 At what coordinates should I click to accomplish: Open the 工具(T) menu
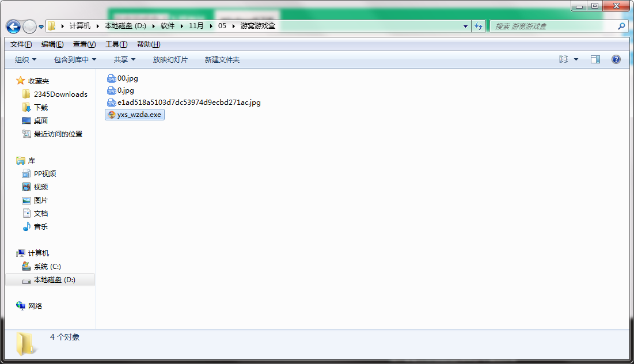pos(116,44)
